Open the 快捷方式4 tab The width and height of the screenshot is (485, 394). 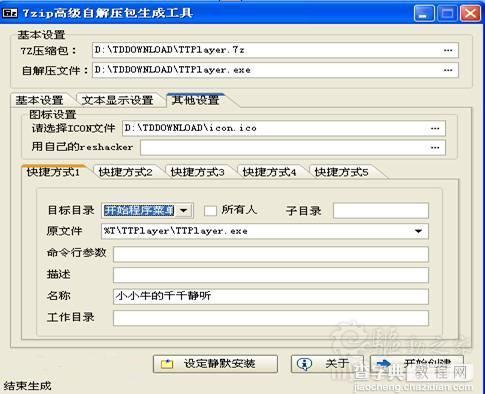[269, 172]
